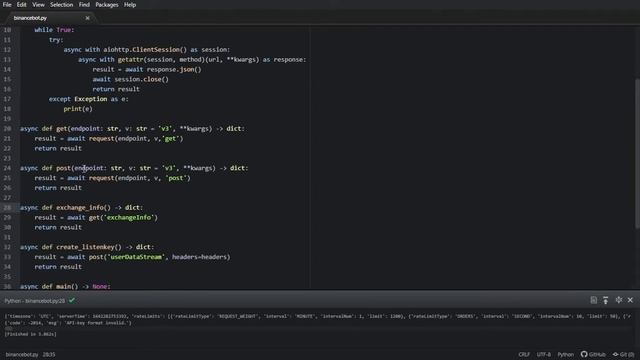Click 'while True:' on line 10
Viewport: 640px width, 360px height.
click(x=54, y=30)
